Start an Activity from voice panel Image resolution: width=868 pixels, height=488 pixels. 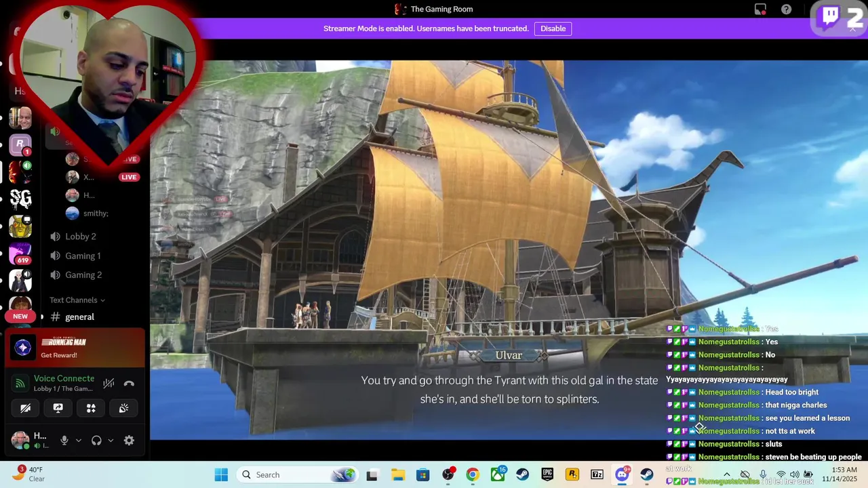point(91,408)
